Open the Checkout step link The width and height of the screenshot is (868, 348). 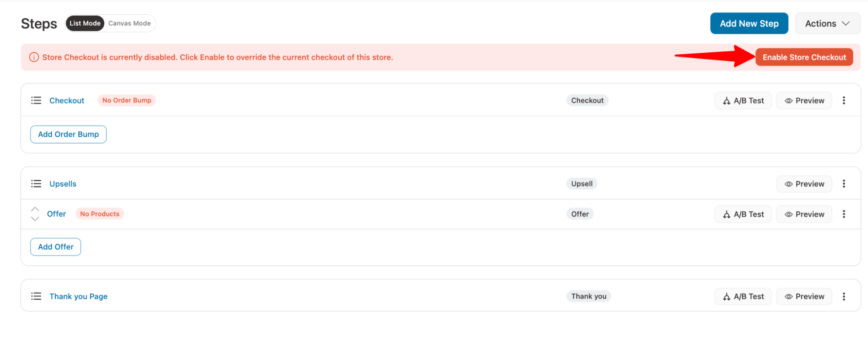tap(67, 100)
